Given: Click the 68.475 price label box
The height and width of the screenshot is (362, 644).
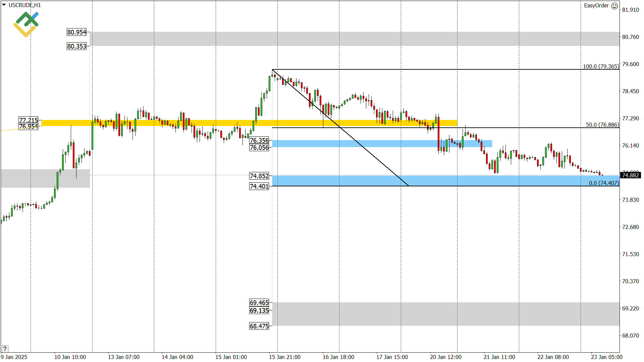Looking at the screenshot, I should pyautogui.click(x=259, y=326).
